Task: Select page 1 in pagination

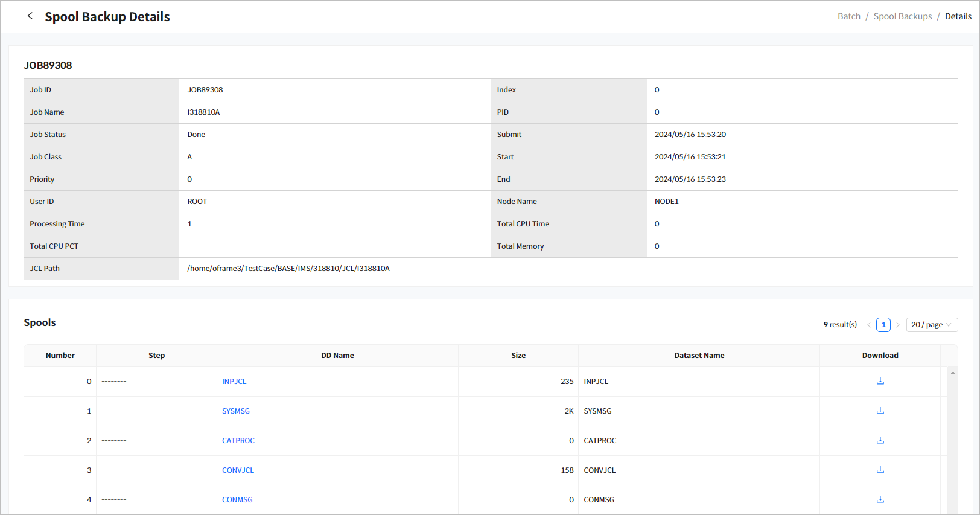Action: tap(883, 325)
